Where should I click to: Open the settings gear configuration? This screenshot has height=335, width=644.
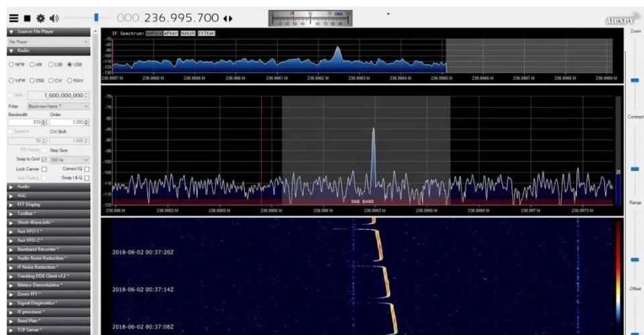(x=40, y=18)
